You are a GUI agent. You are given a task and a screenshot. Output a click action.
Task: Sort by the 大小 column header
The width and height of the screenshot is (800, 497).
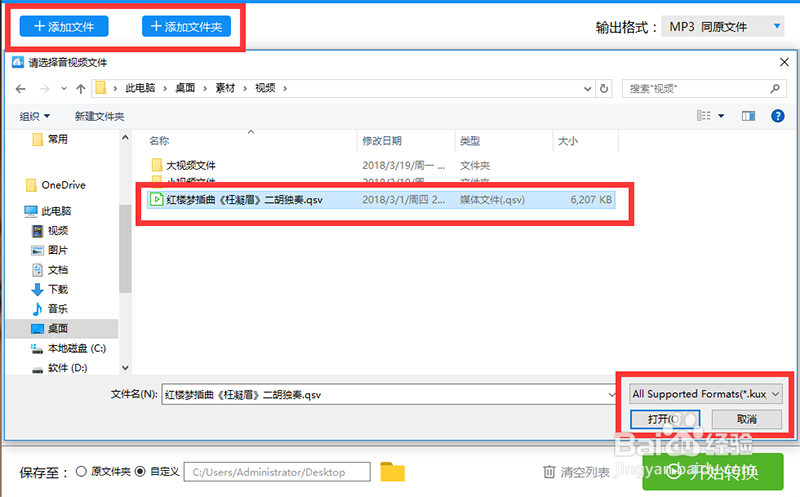(568, 141)
